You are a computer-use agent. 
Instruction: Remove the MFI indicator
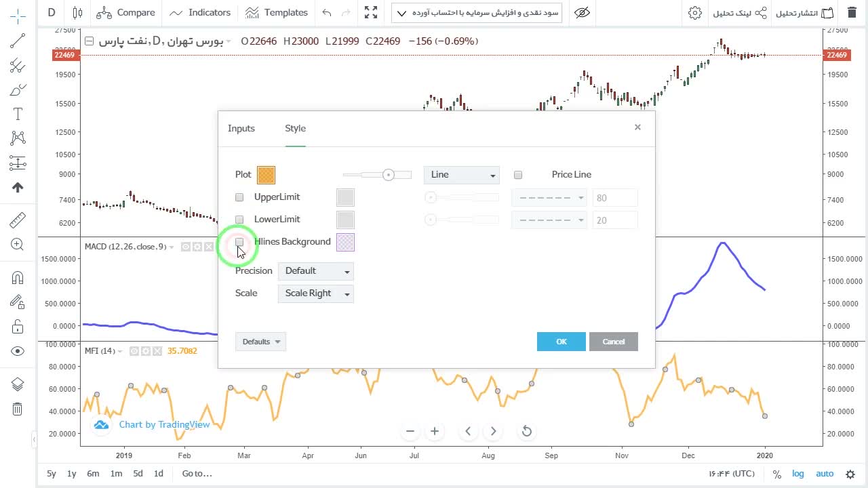point(157,351)
